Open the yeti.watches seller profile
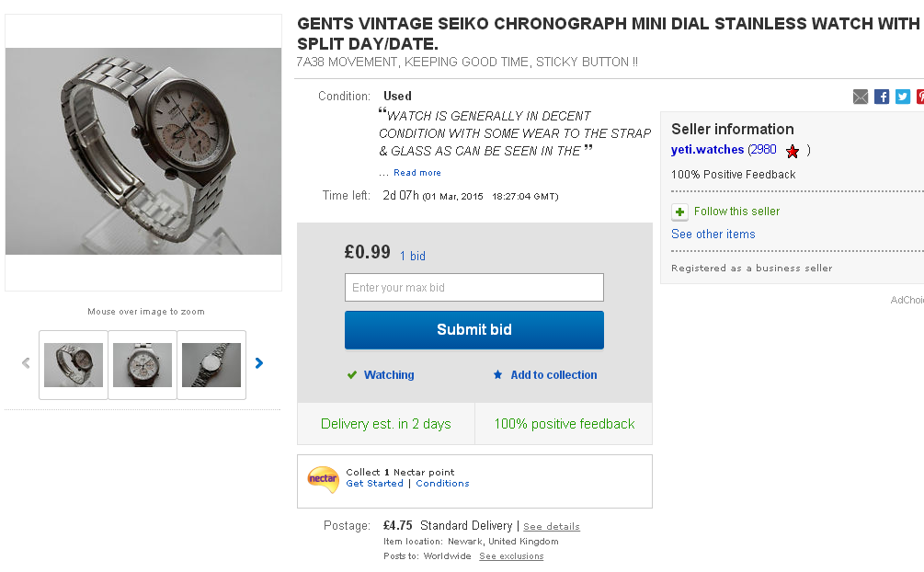 coord(707,150)
